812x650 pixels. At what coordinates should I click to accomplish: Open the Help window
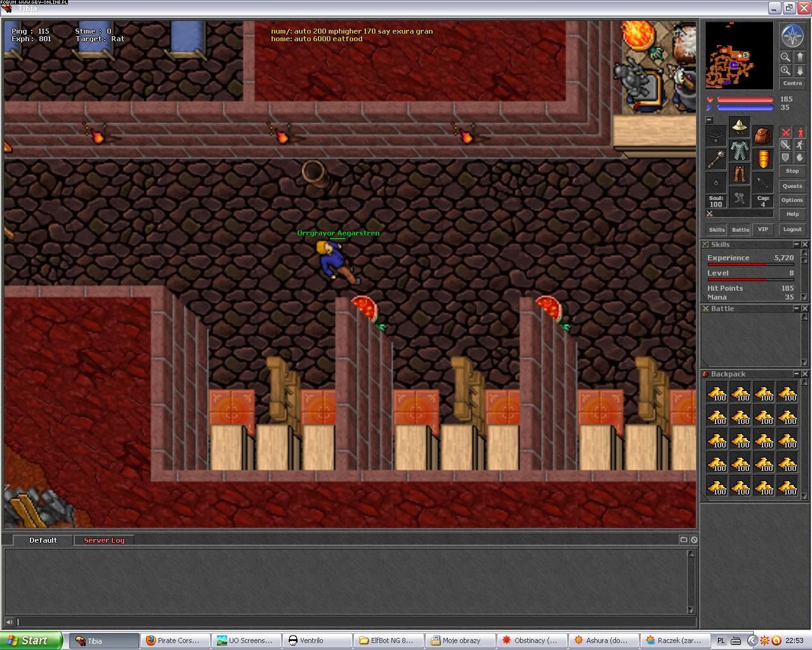(x=792, y=214)
